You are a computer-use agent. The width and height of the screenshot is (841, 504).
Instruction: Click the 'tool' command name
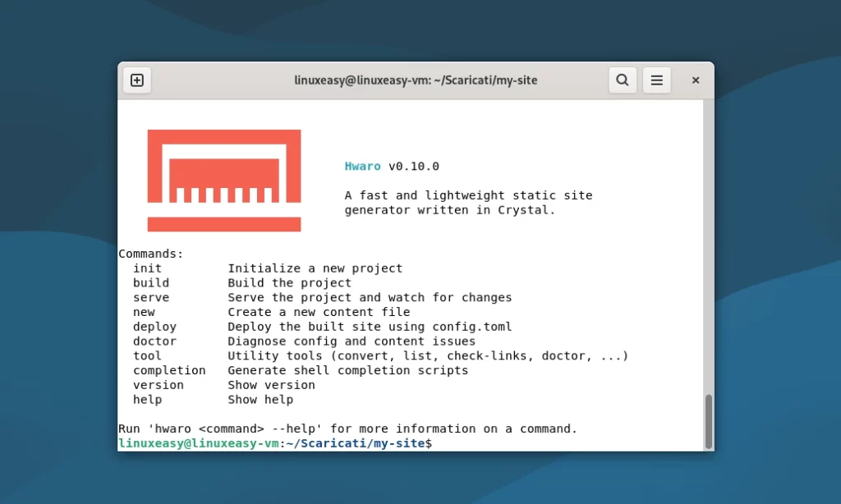point(148,356)
